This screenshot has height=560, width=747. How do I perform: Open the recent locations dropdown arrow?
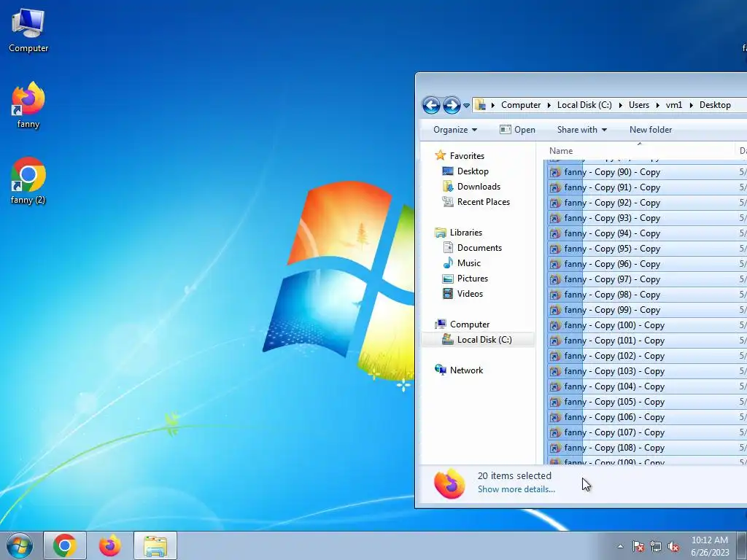[x=466, y=105]
